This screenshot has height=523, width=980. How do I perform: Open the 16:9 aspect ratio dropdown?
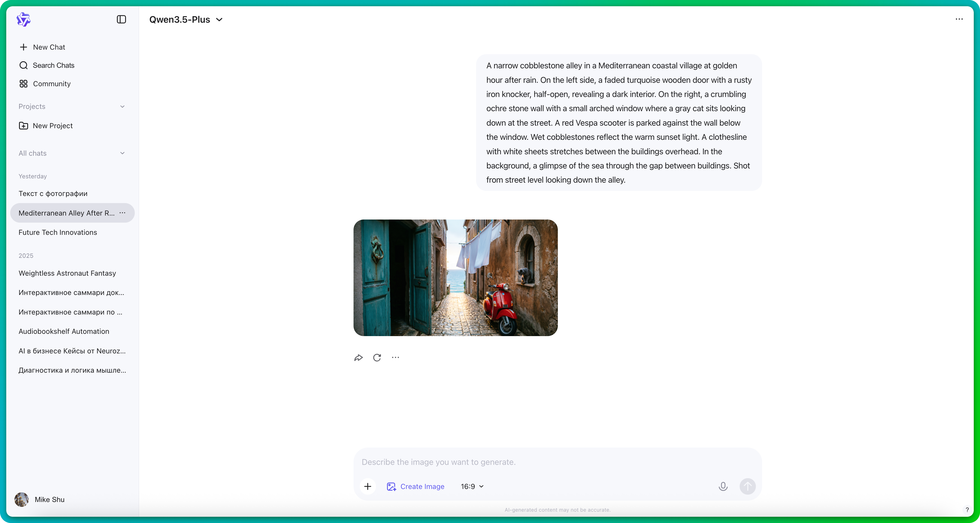pyautogui.click(x=472, y=486)
